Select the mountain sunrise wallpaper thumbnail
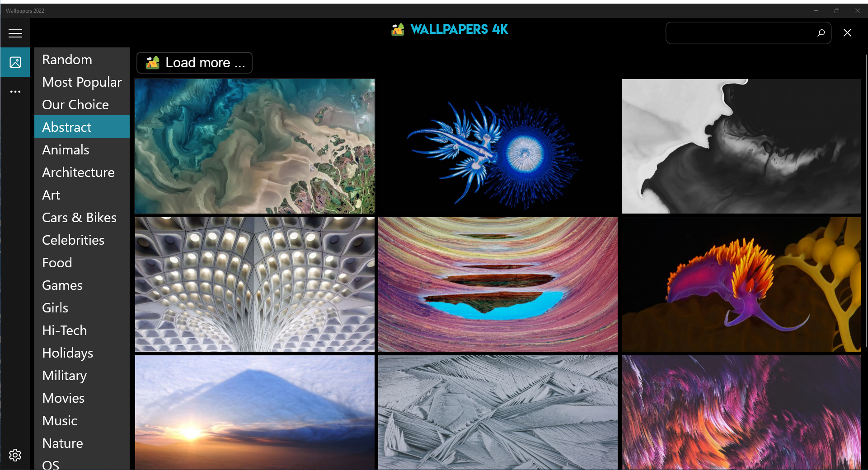 [255, 412]
